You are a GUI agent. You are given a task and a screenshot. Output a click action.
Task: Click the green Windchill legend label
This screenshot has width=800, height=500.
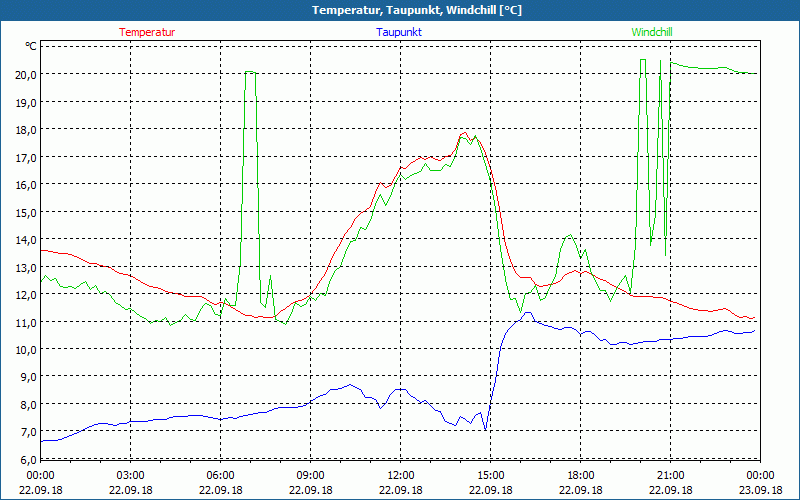click(x=652, y=32)
